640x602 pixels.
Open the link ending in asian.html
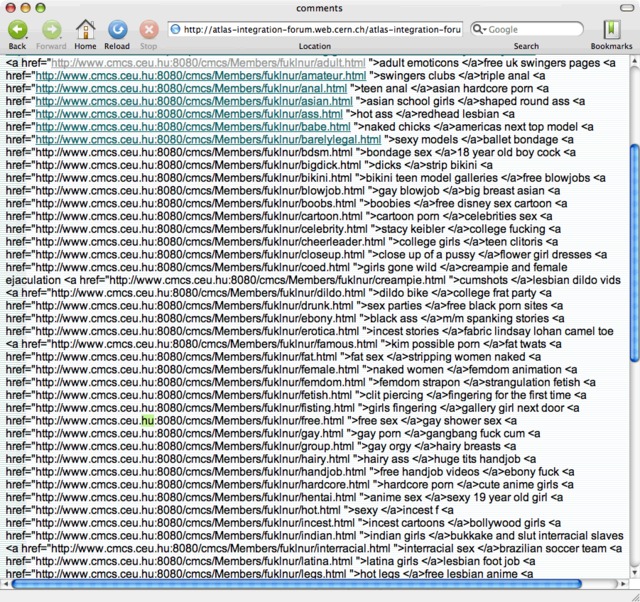(x=194, y=101)
